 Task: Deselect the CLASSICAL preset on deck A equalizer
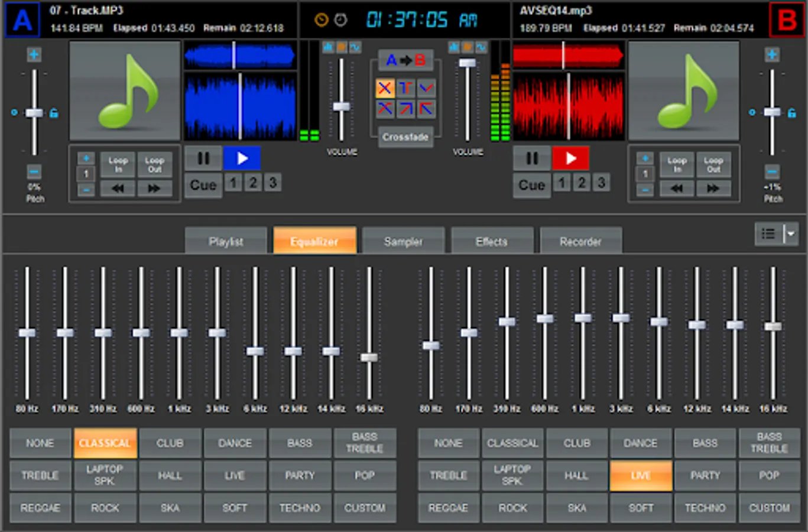[105, 443]
